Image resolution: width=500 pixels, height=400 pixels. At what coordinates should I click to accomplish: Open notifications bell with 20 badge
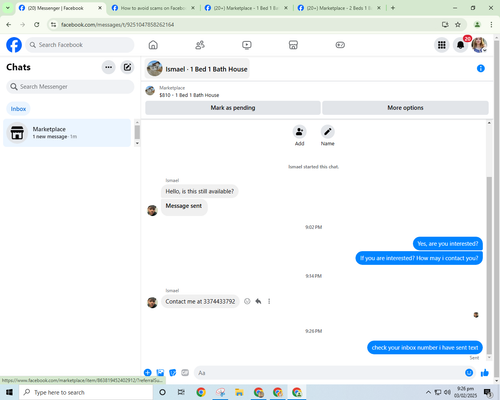click(x=461, y=45)
